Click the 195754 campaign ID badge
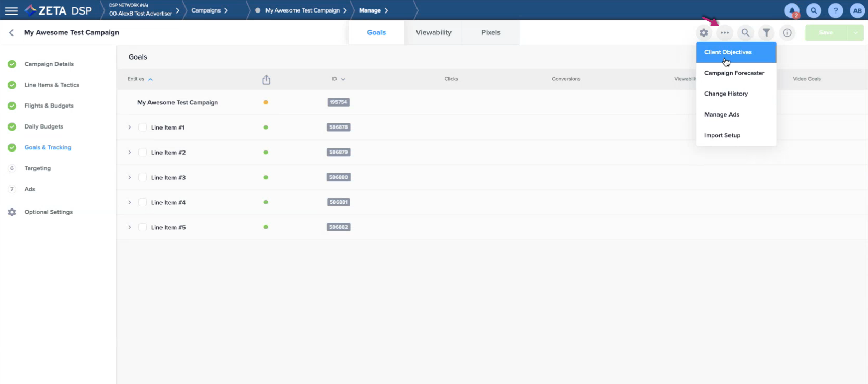This screenshot has height=384, width=868. click(x=338, y=102)
